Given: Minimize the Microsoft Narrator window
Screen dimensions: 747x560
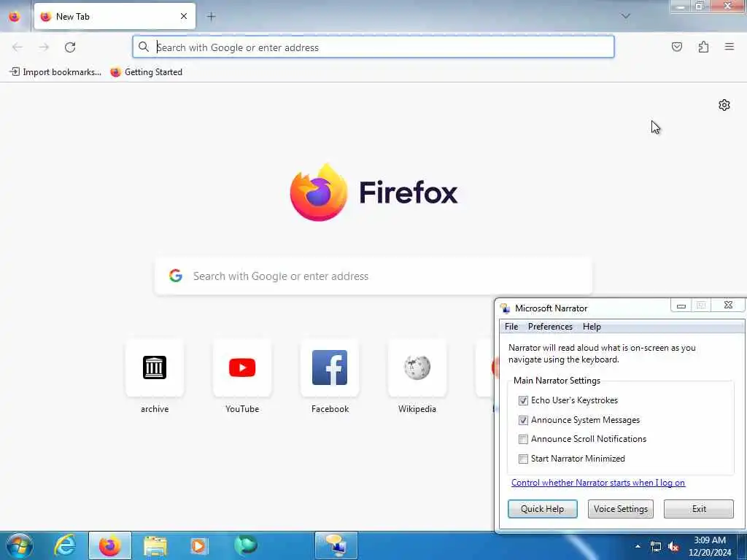Looking at the screenshot, I should point(681,306).
